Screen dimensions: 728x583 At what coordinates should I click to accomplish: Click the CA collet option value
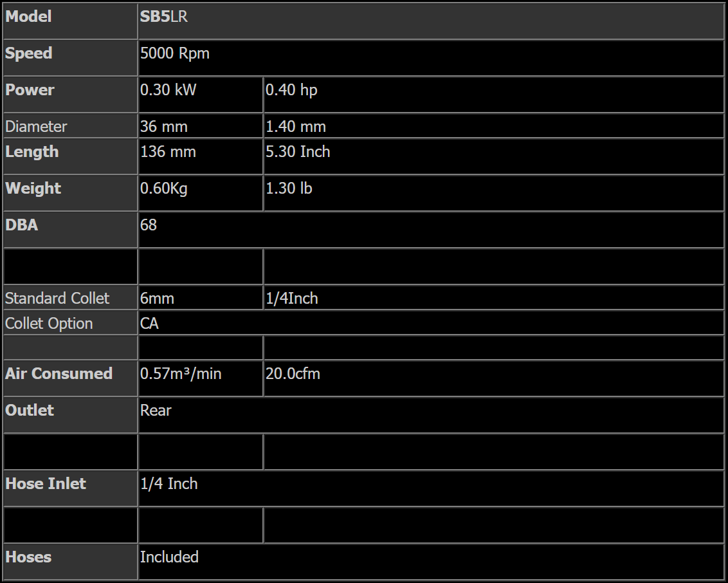pyautogui.click(x=149, y=323)
